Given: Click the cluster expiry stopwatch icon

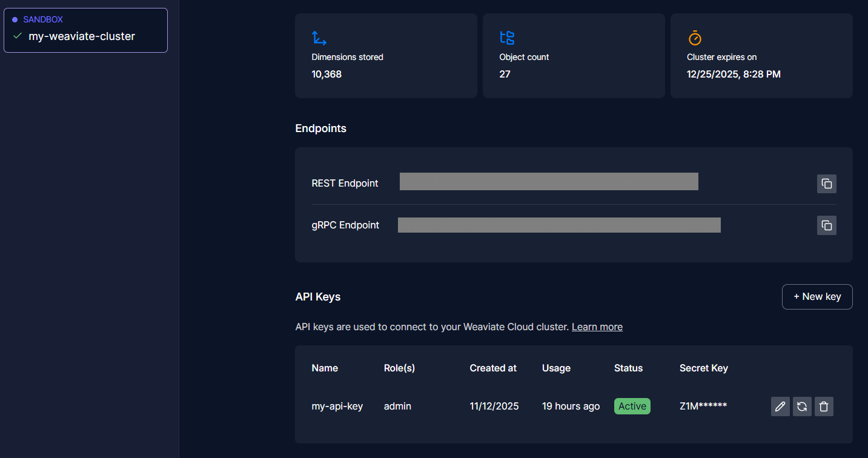Looking at the screenshot, I should click(x=695, y=38).
